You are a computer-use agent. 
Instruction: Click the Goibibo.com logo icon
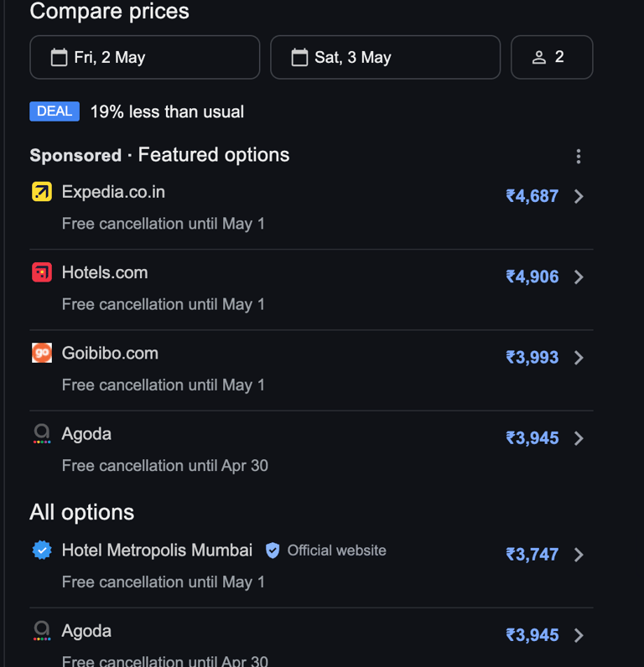pyautogui.click(x=42, y=353)
